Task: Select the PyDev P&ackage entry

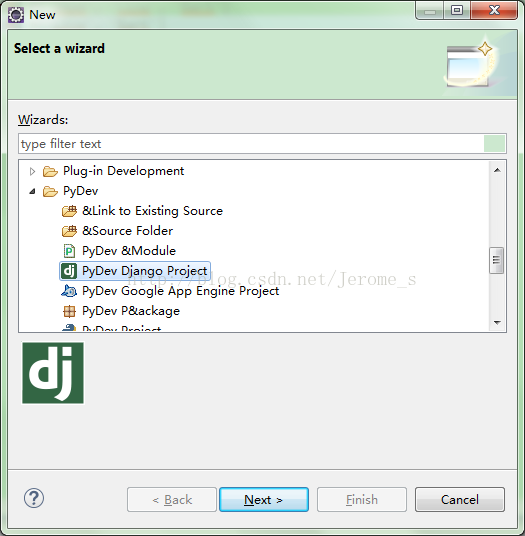Action: [131, 311]
